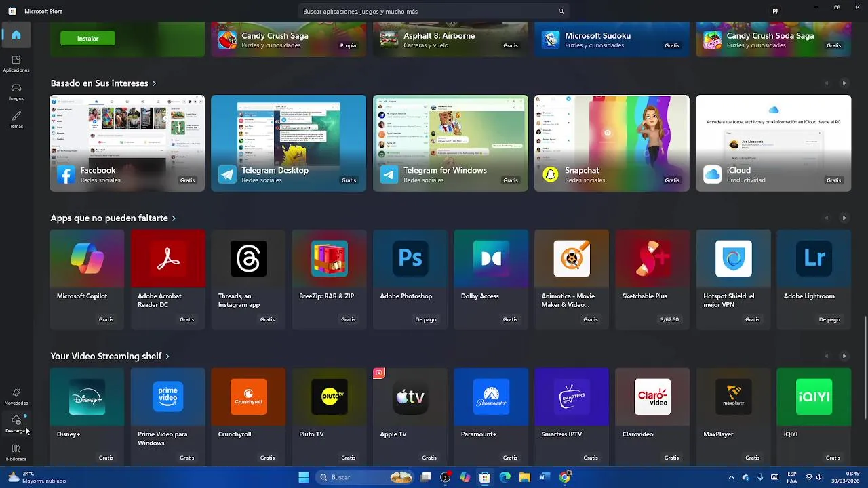The width and height of the screenshot is (868, 488).
Task: Open the MaxPlayer tile
Action: click(x=733, y=417)
